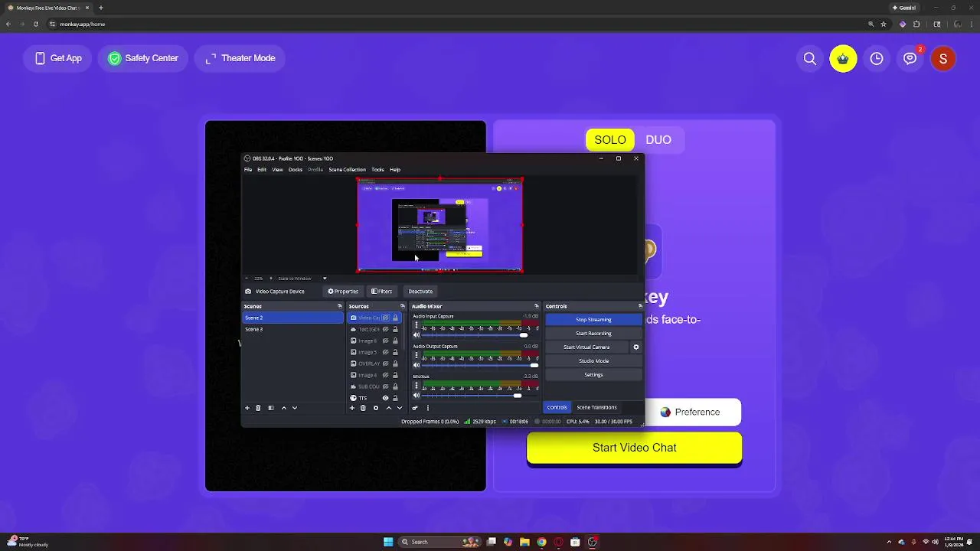Click Stop Streaming button
This screenshot has width=980, height=551.
click(593, 319)
